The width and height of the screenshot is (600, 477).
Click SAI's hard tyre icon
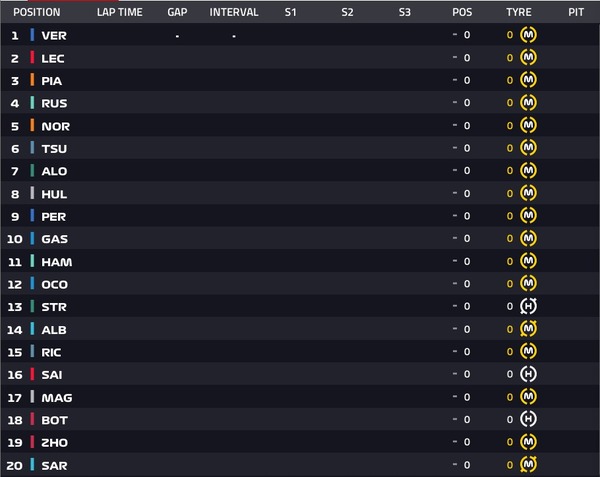coord(528,374)
